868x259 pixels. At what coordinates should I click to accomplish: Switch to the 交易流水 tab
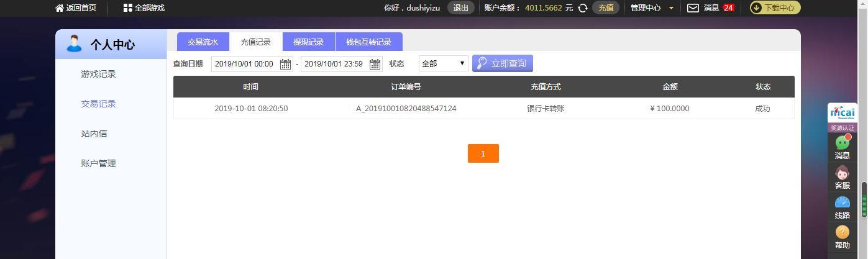coord(203,42)
